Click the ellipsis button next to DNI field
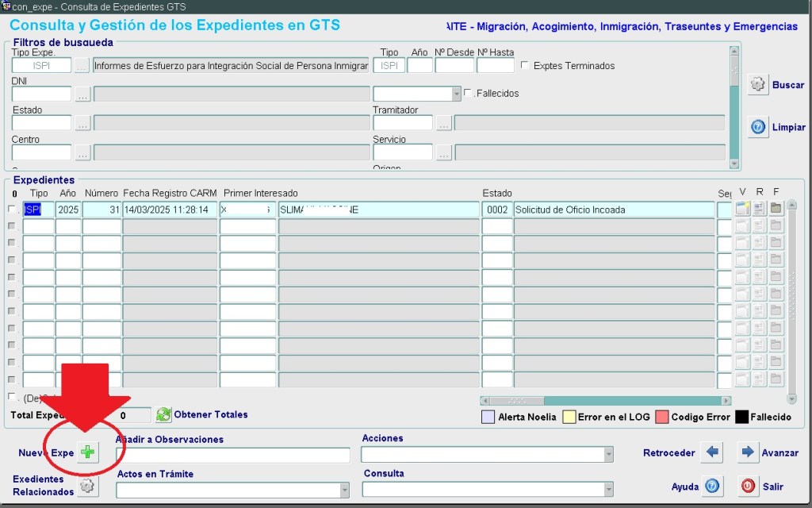 [x=82, y=94]
